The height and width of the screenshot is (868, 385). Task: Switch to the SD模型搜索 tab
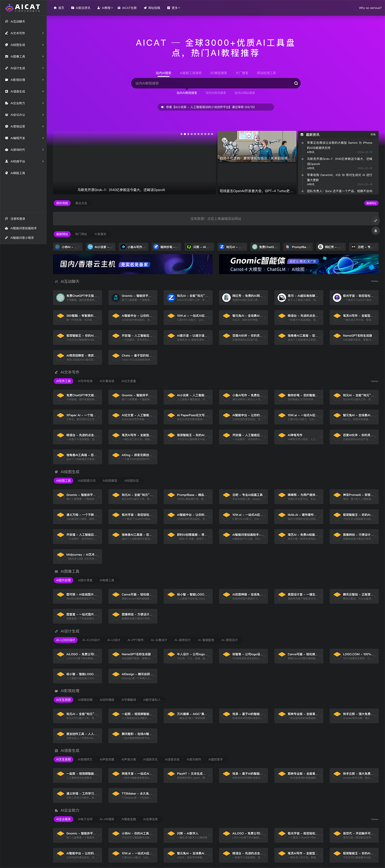pyautogui.click(x=219, y=73)
